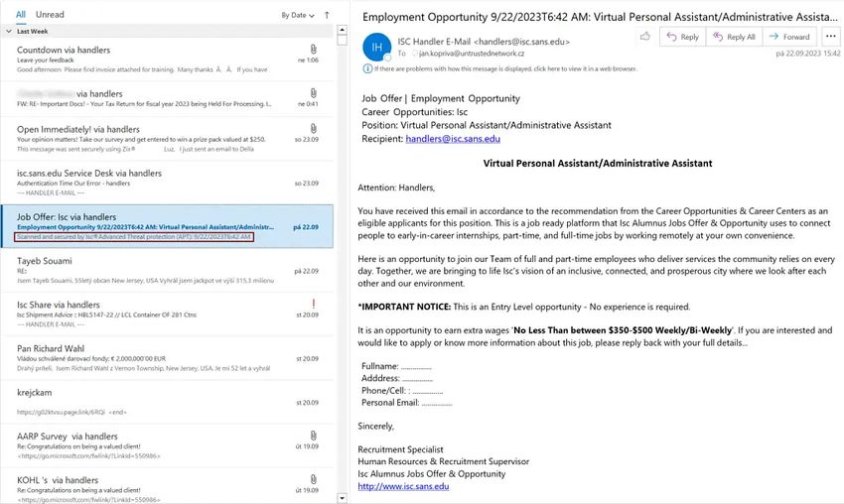Click the thumbs-up like icon
Image resolution: width=844 pixels, height=504 pixels.
[644, 37]
